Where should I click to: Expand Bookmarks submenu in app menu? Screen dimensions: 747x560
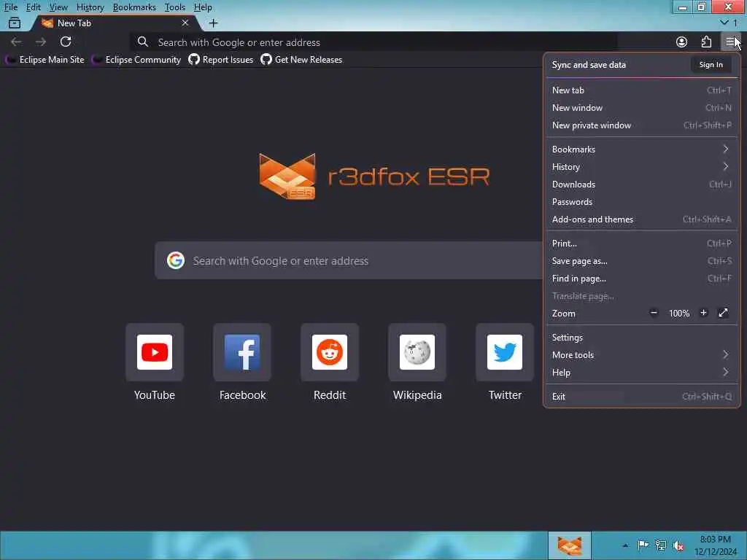[x=641, y=149]
